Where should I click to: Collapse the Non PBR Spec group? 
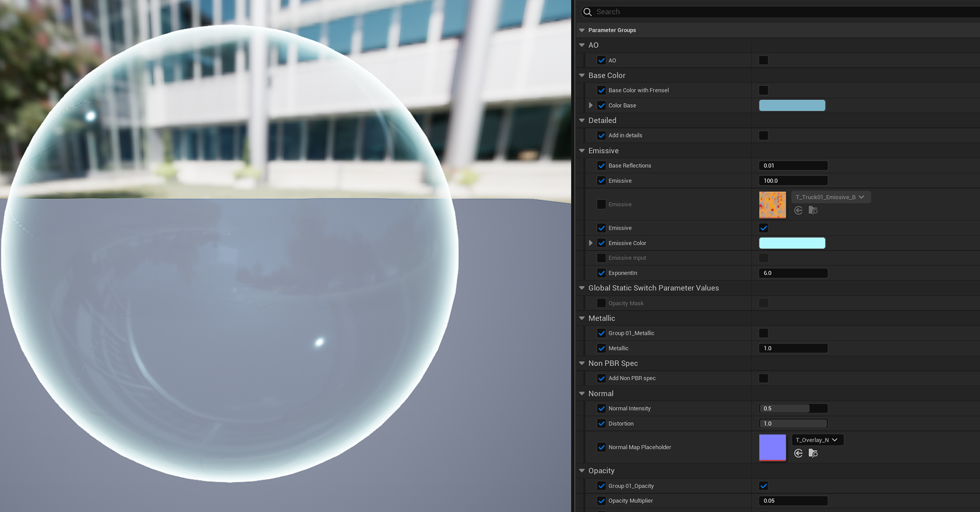[582, 364]
